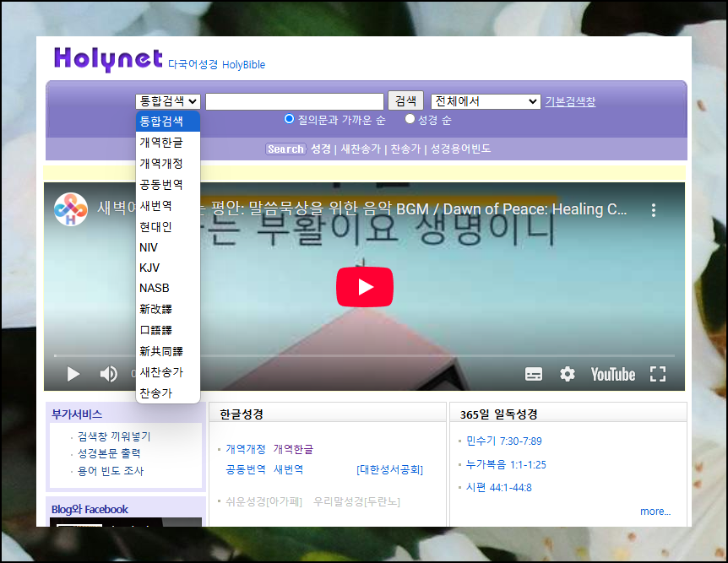Choose 공동번역 in the dropdown list
728x563 pixels.
(x=168, y=185)
